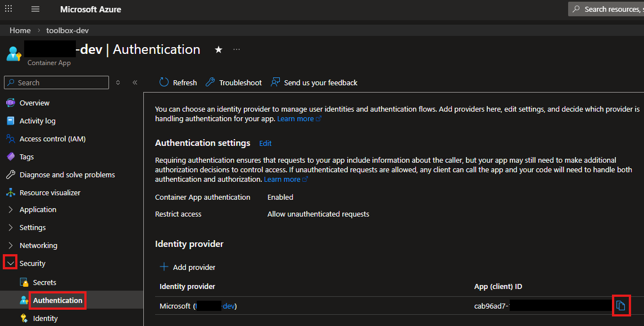Open Troubleshoot from the toolbar
644x326 pixels.
(234, 82)
